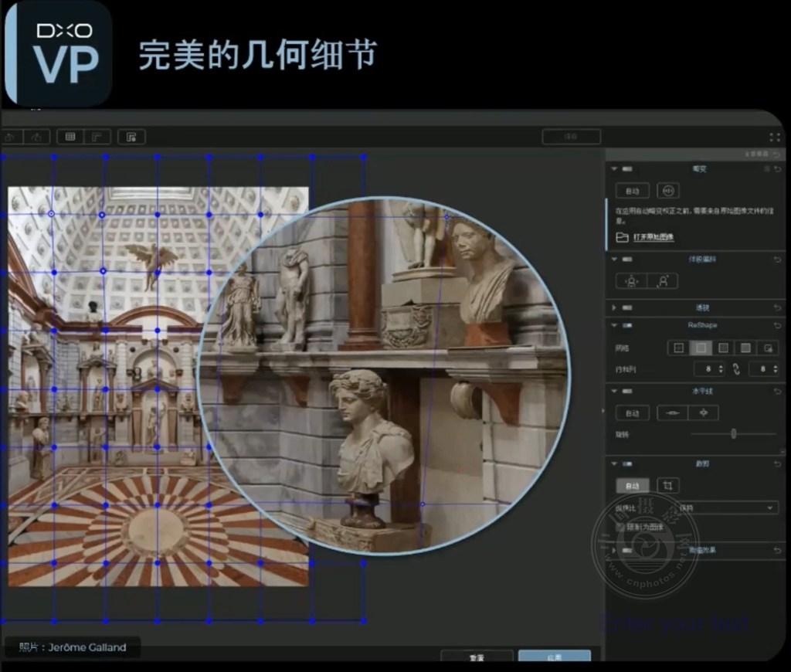The width and height of the screenshot is (791, 672).
Task: Click the Crop tool icon in the 裁剪 section
Action: point(668,486)
